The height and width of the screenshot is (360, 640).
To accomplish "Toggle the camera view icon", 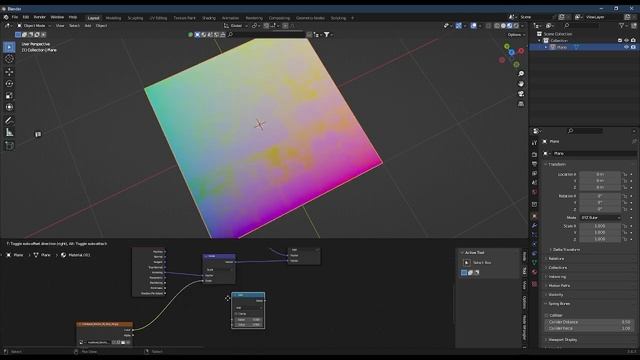I will coord(521,94).
